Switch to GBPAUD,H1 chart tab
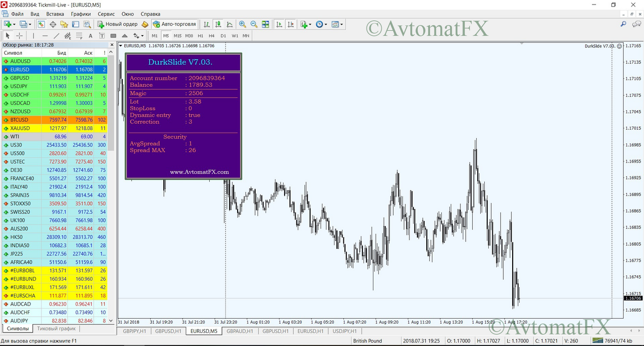Viewport: 644px width, 346px height. (x=240, y=331)
